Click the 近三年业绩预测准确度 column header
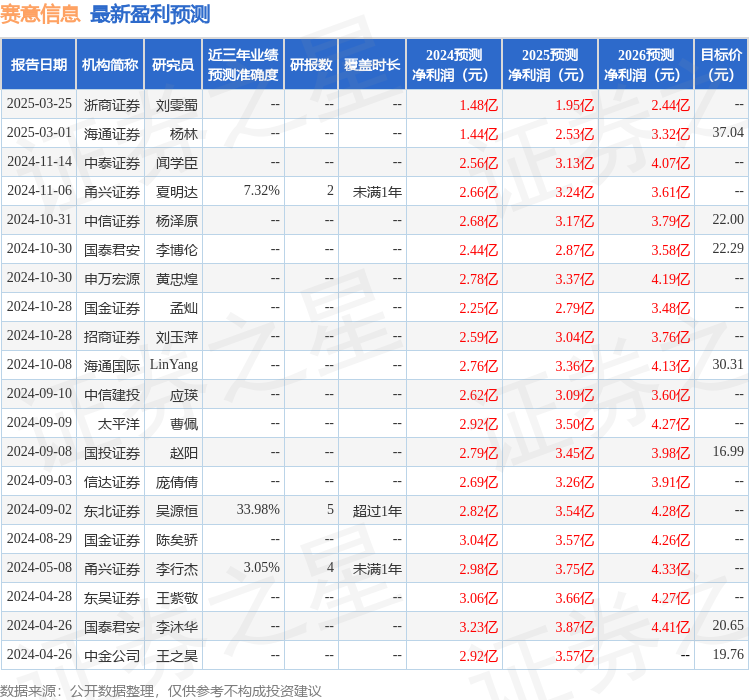The width and height of the screenshot is (749, 700). coord(243,65)
